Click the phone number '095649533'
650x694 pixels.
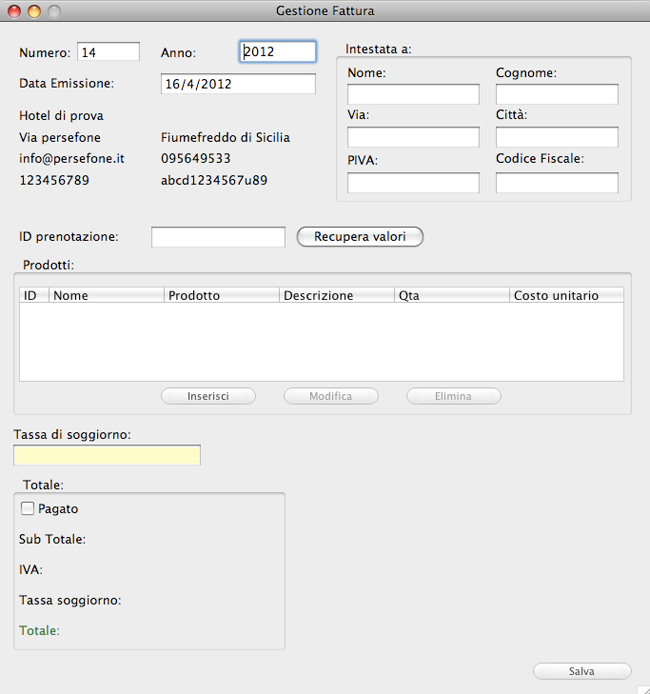coord(196,158)
